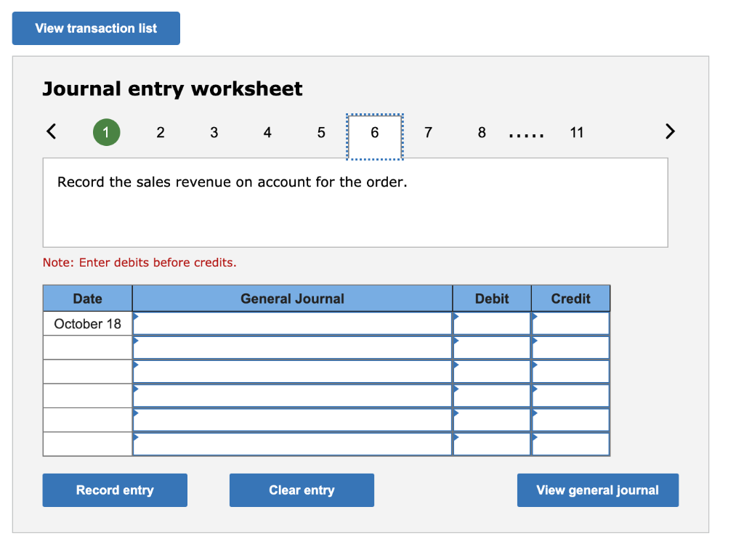Click the General Journal column header

point(292,299)
